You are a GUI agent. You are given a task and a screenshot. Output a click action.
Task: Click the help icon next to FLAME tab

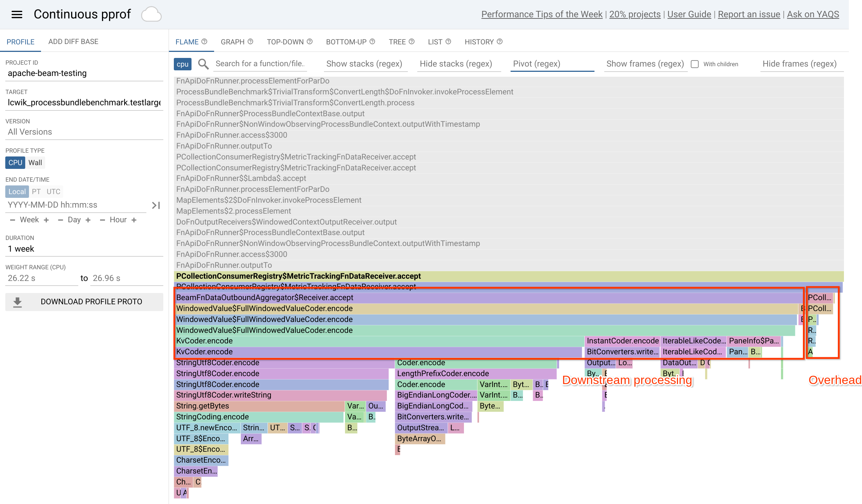point(204,42)
